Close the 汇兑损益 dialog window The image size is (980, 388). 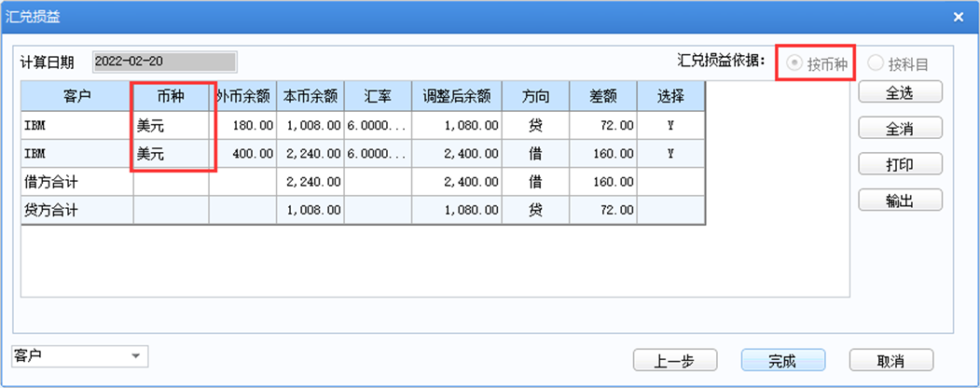coord(958,17)
